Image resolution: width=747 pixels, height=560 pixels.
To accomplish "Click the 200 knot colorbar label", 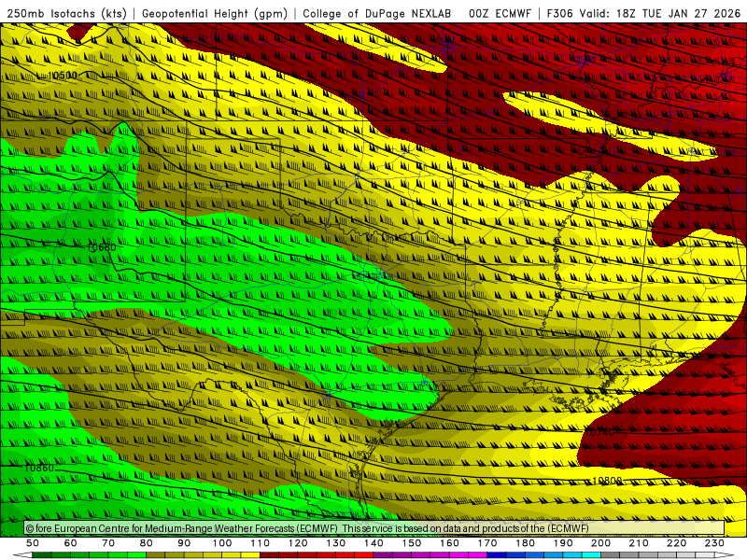I will pos(601,543).
